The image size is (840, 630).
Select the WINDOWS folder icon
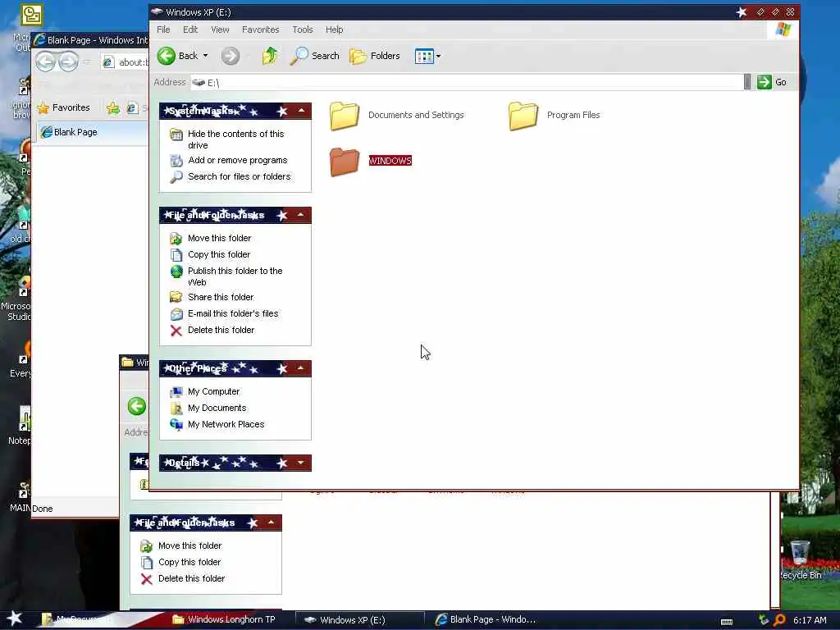345,162
